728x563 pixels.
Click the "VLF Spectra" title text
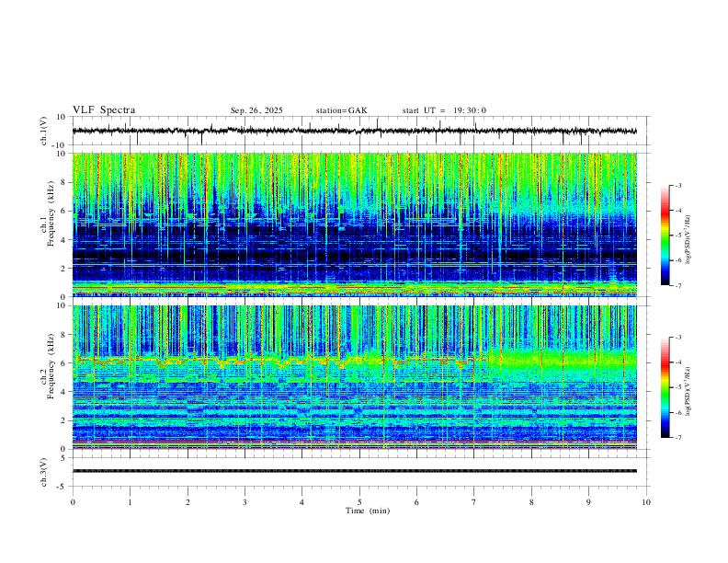coord(104,110)
